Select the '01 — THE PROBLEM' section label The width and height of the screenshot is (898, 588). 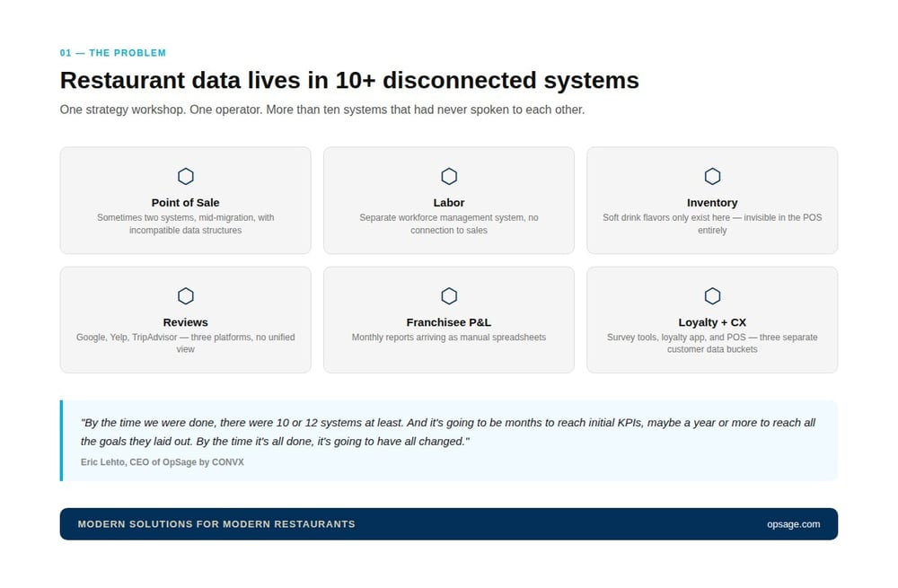pos(113,53)
